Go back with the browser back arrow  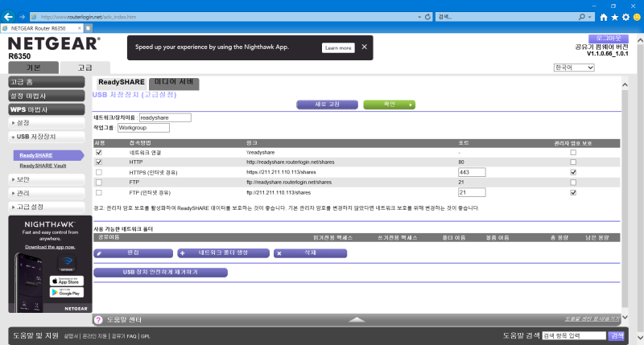8,17
